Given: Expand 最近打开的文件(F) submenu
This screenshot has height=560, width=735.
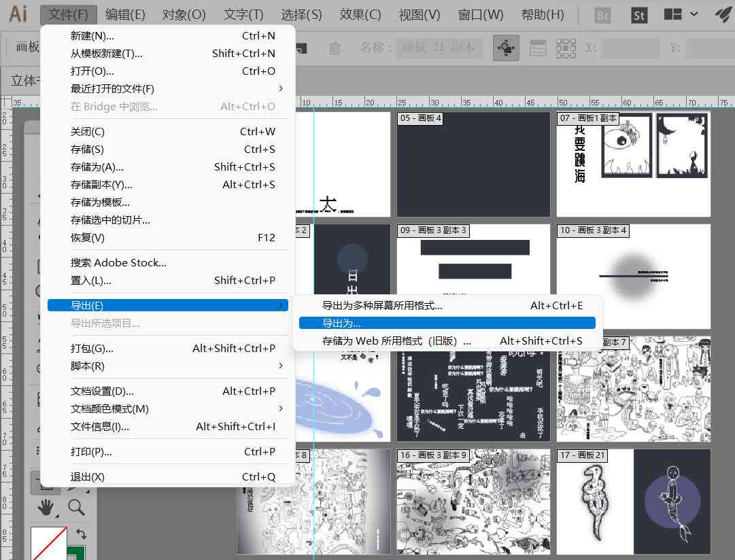Looking at the screenshot, I should [x=168, y=88].
